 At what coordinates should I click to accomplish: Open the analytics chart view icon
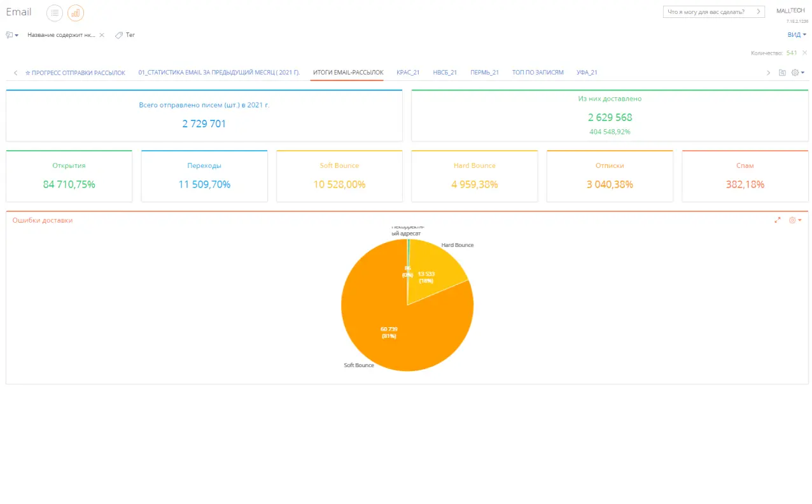coord(76,13)
